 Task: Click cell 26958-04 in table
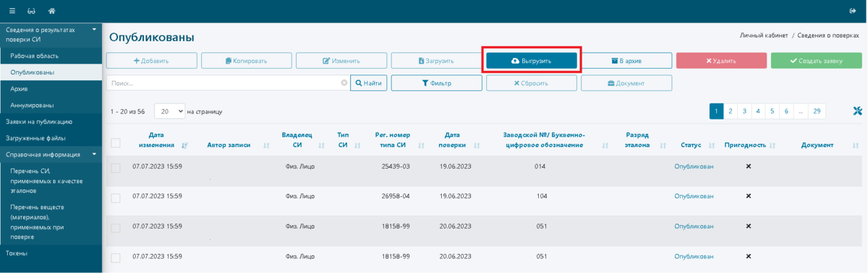396,196
